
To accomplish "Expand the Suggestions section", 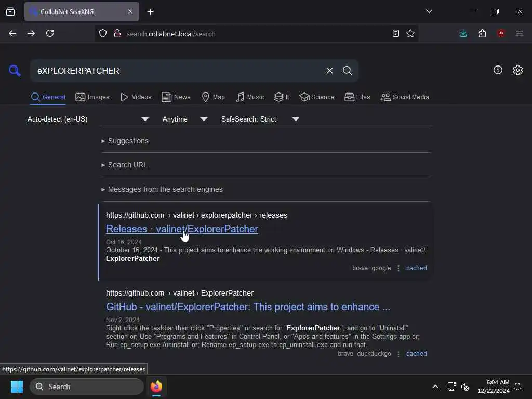I will pyautogui.click(x=125, y=141).
